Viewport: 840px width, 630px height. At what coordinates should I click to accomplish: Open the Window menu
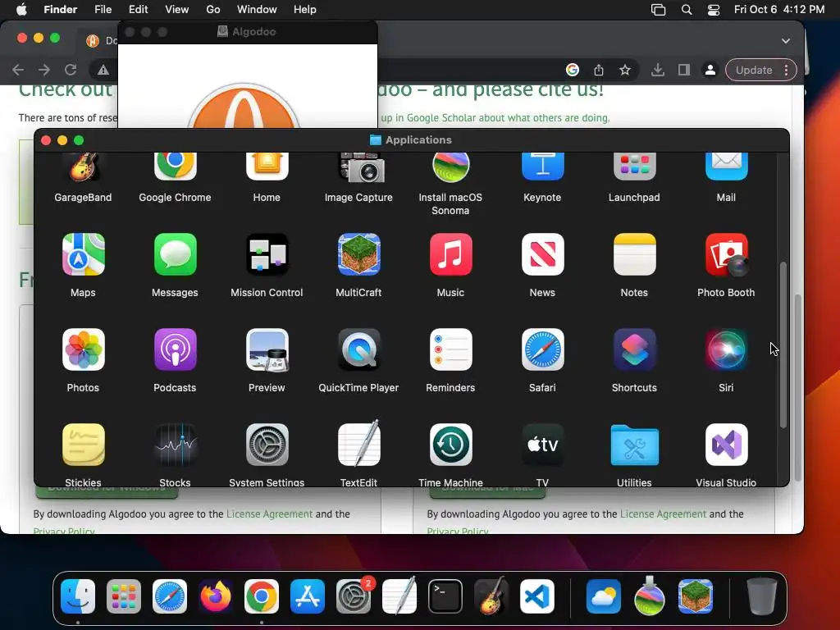click(257, 9)
